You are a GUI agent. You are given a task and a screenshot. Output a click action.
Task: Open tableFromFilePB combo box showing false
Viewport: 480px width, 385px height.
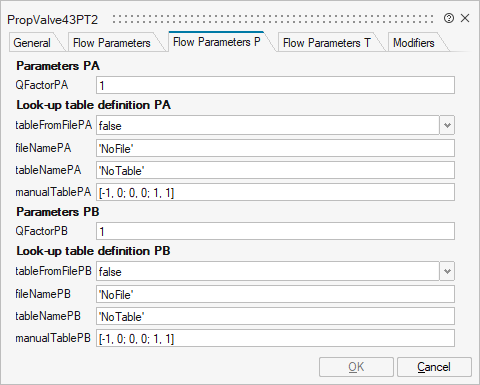(268, 271)
